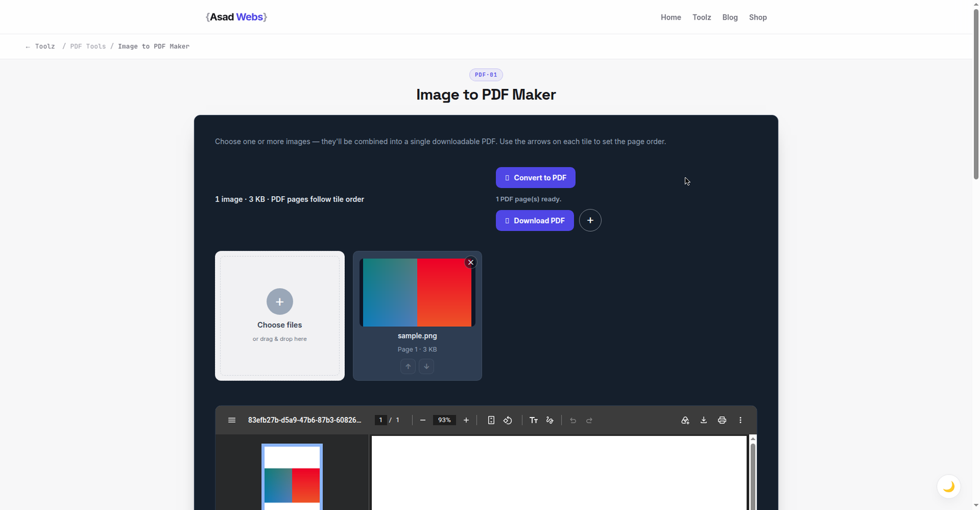Click the 'Page 1 · 3 KB' label
The height and width of the screenshot is (510, 980).
click(417, 349)
